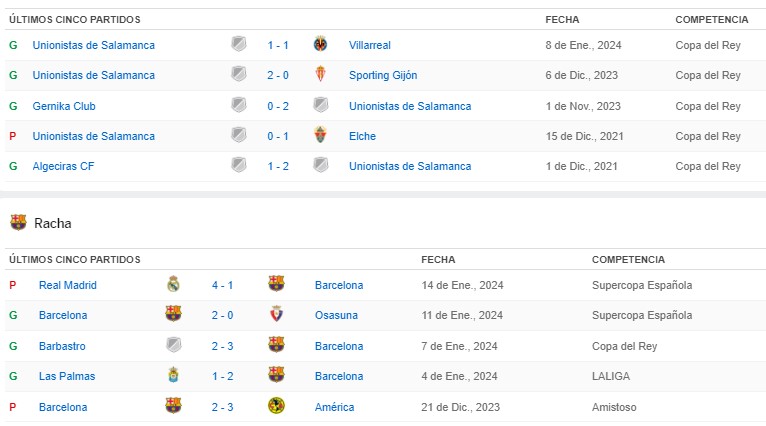Click the Barbastro placeholder shield icon
Screen dimensions: 766x426
point(173,346)
